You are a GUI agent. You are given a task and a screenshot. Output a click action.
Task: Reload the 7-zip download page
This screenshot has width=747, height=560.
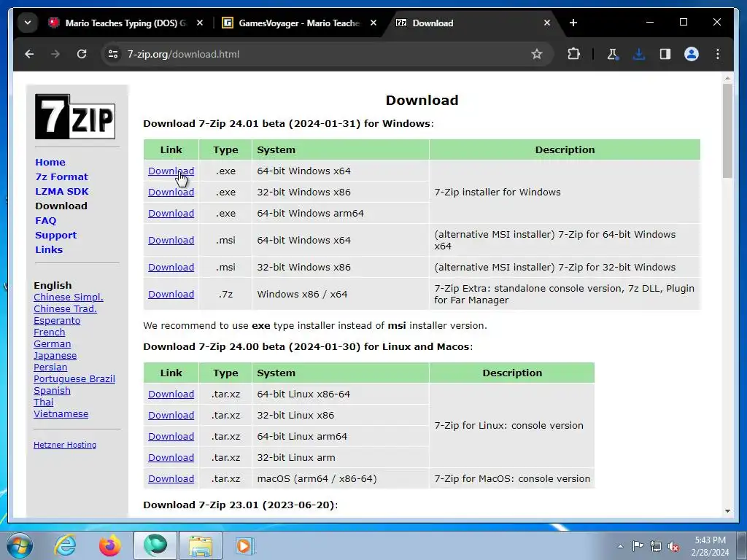82,54
